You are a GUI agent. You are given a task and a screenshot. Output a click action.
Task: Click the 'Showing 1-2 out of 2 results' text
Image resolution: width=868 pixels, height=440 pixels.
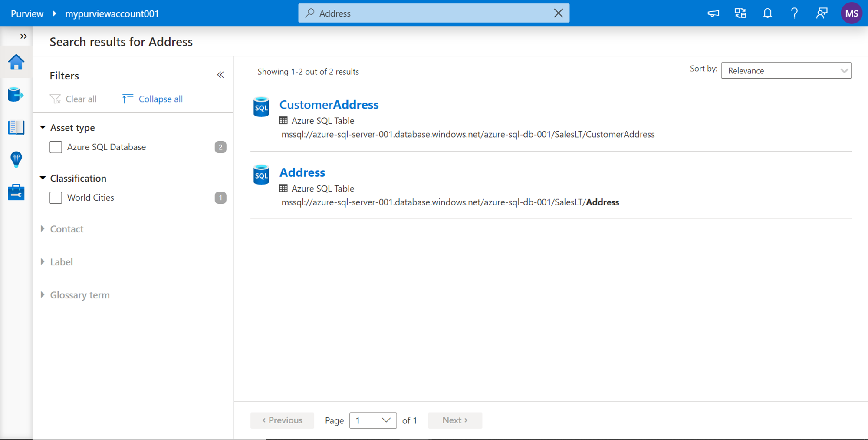[x=308, y=72]
